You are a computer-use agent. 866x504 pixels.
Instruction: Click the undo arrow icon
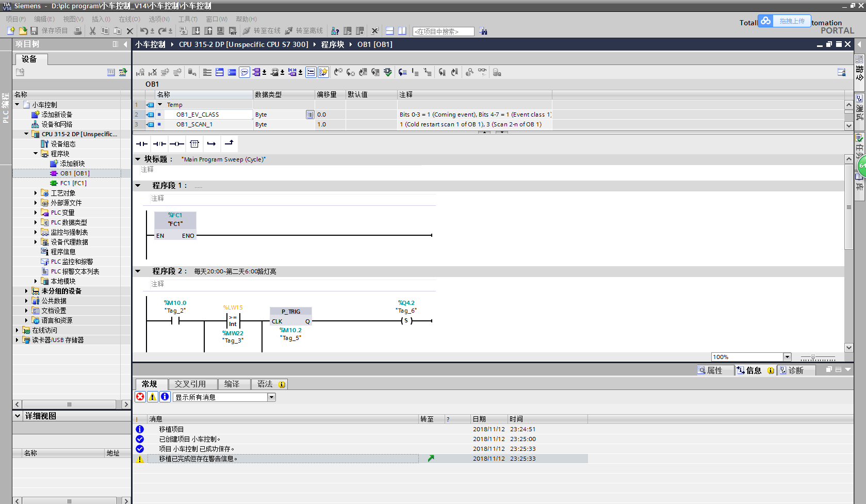pyautogui.click(x=144, y=31)
